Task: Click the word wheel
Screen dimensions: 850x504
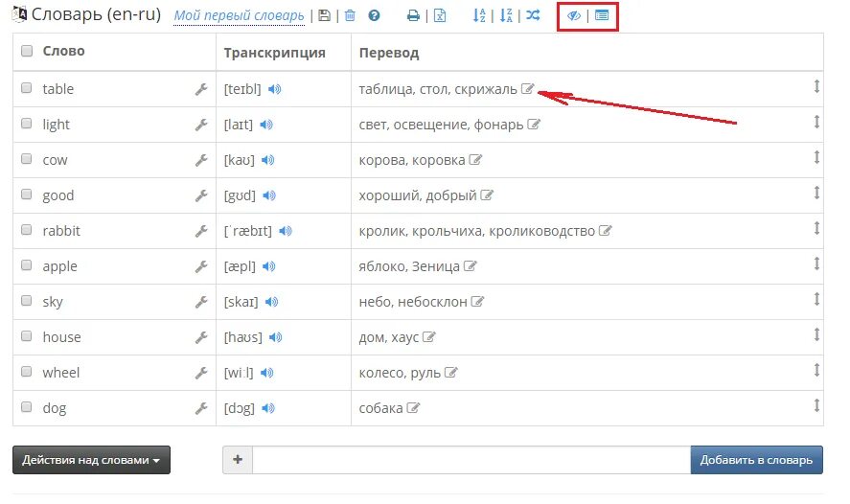Action: 61,373
